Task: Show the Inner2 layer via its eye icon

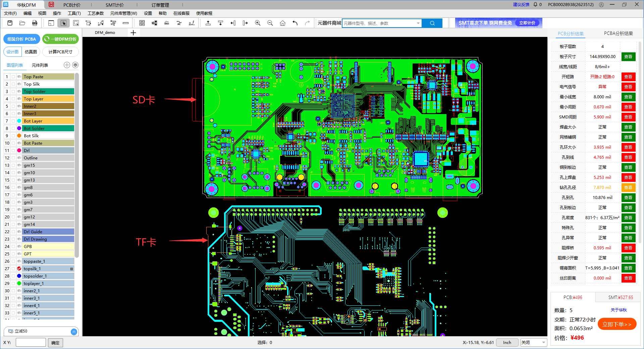Action: click(19, 106)
